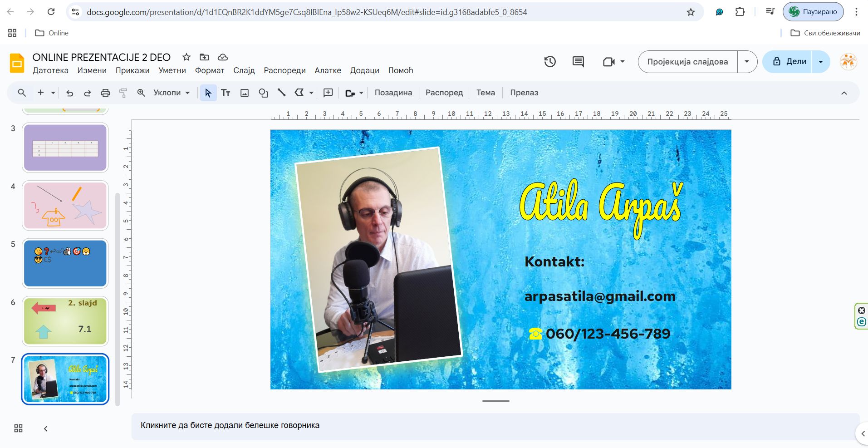Open the Уметни menu
868x448 pixels.
[172, 70]
